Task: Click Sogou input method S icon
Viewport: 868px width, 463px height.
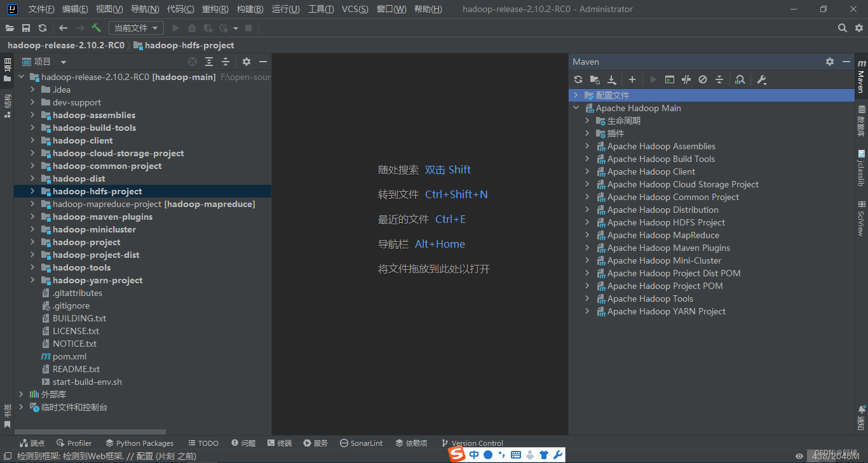Action: (458, 455)
